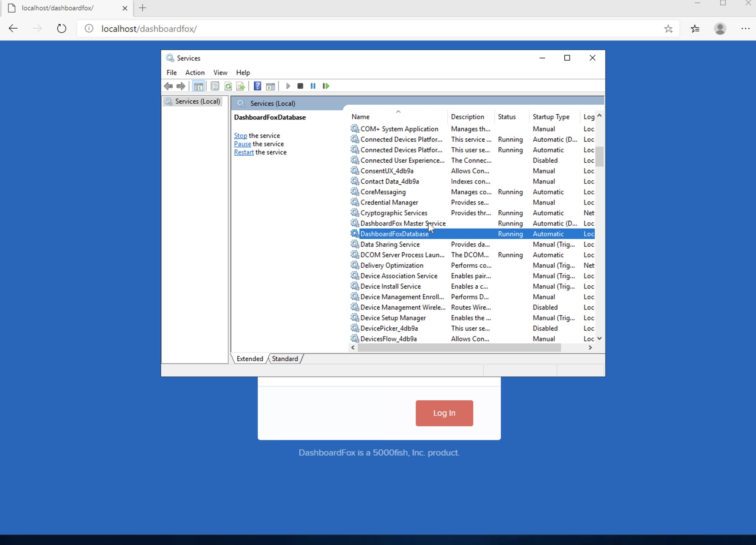Image resolution: width=756 pixels, height=545 pixels.
Task: Open the Properties toolbar icon
Action: click(215, 86)
